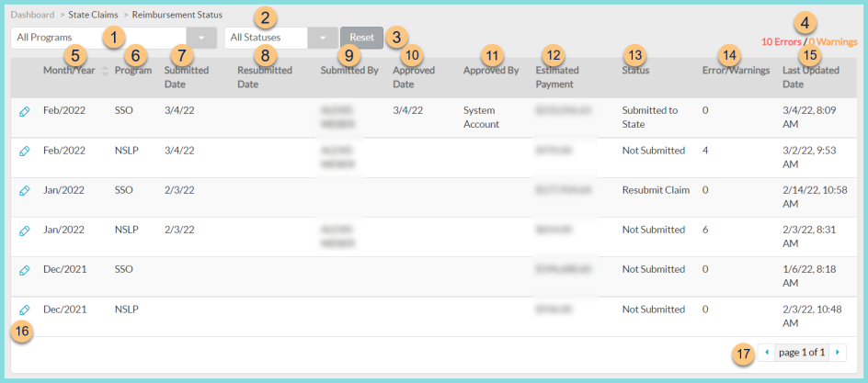This screenshot has height=383, width=868.
Task: Edit the Jan/2022 SSO claim pencil icon
Action: click(x=24, y=191)
